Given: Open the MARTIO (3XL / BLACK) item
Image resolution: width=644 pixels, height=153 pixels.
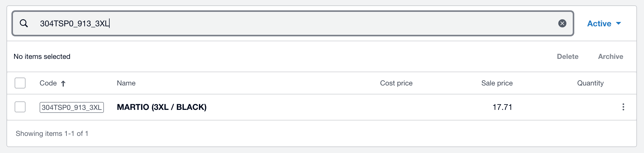Looking at the screenshot, I should click(162, 107).
